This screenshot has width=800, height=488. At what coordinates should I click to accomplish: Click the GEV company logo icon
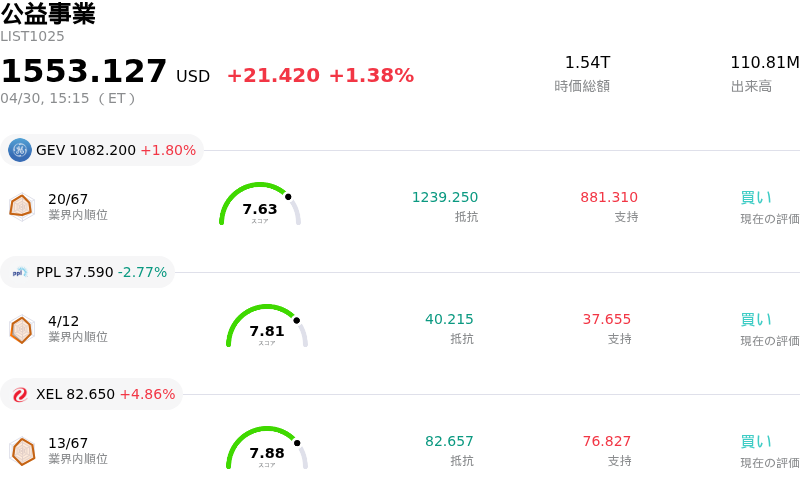pos(20,150)
